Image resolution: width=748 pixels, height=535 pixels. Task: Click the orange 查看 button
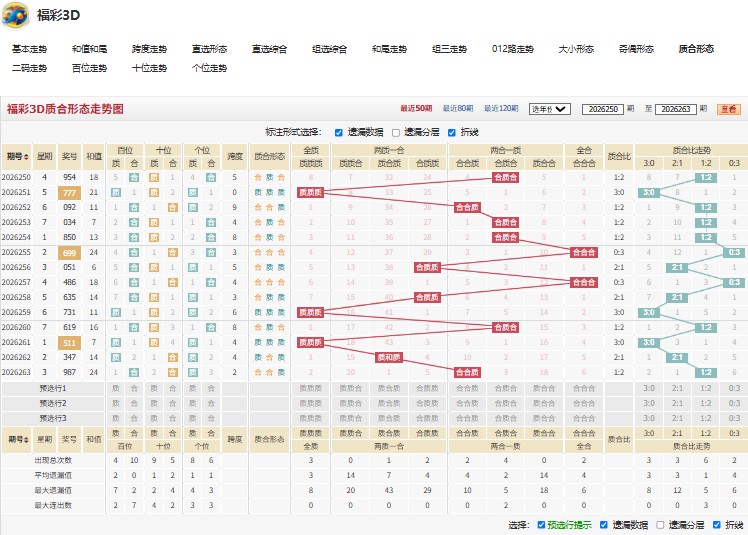(728, 109)
